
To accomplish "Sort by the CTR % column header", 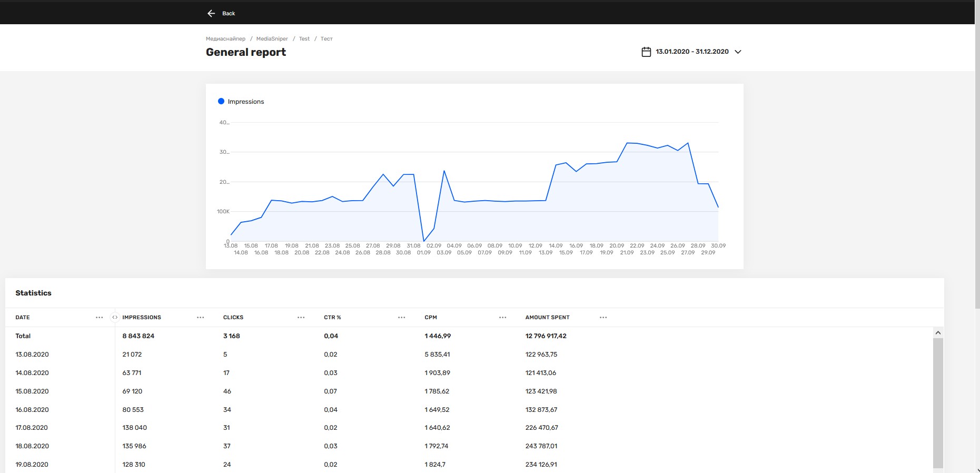I will click(x=332, y=318).
